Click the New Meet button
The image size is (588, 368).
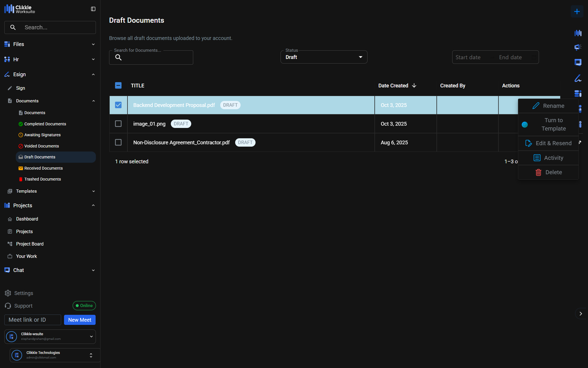(x=80, y=320)
